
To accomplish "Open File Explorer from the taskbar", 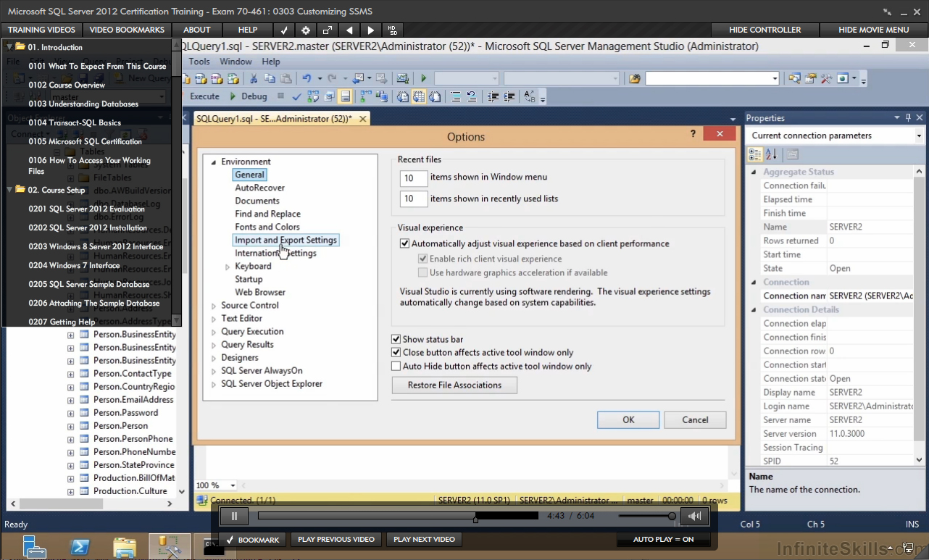I will (125, 547).
